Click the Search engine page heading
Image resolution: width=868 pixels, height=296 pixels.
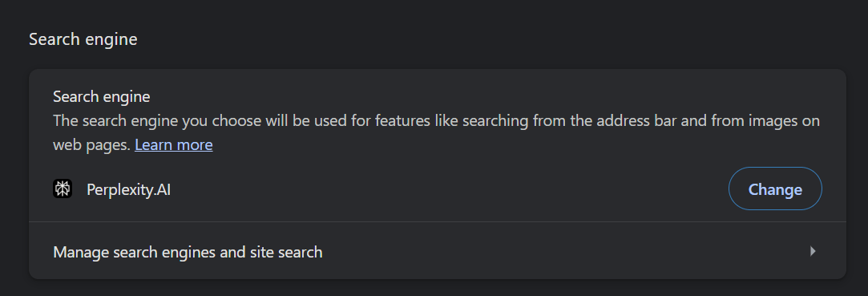click(83, 39)
